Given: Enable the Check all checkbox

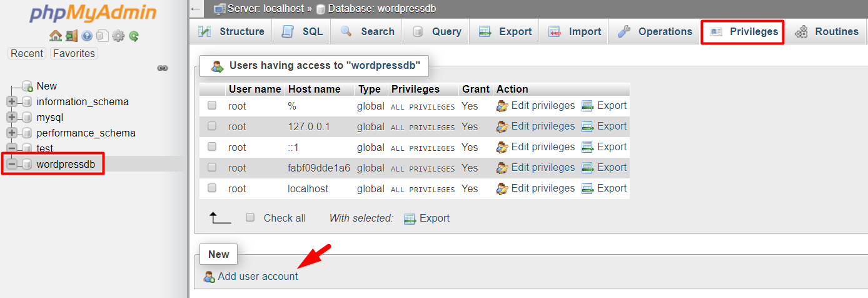Looking at the screenshot, I should click(x=250, y=218).
